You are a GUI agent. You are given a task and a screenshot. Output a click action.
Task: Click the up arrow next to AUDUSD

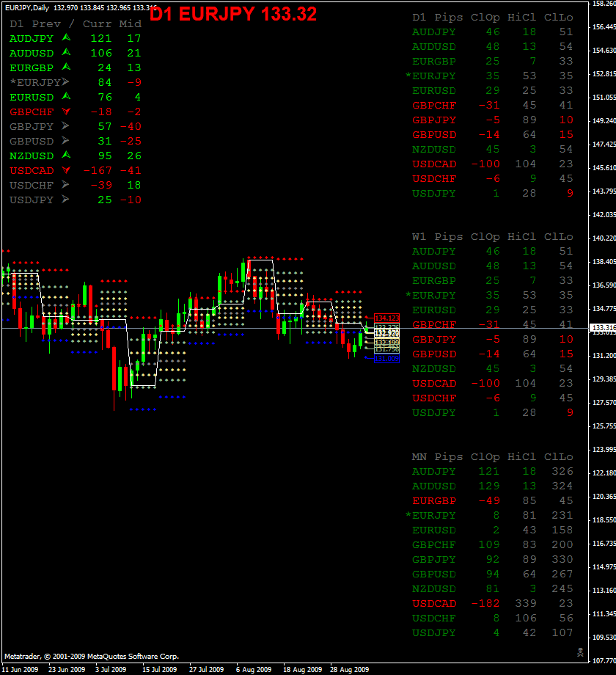66,53
